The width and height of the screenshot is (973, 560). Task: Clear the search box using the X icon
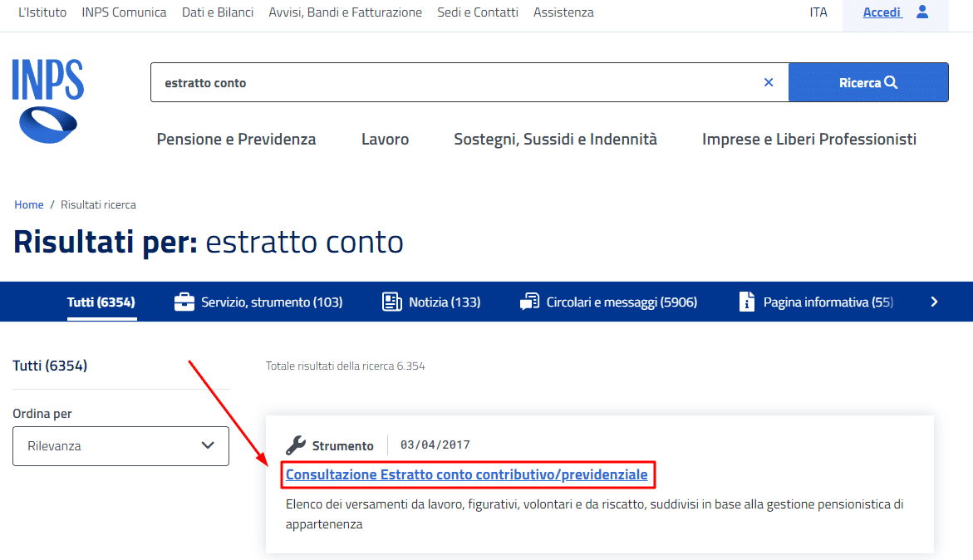769,82
